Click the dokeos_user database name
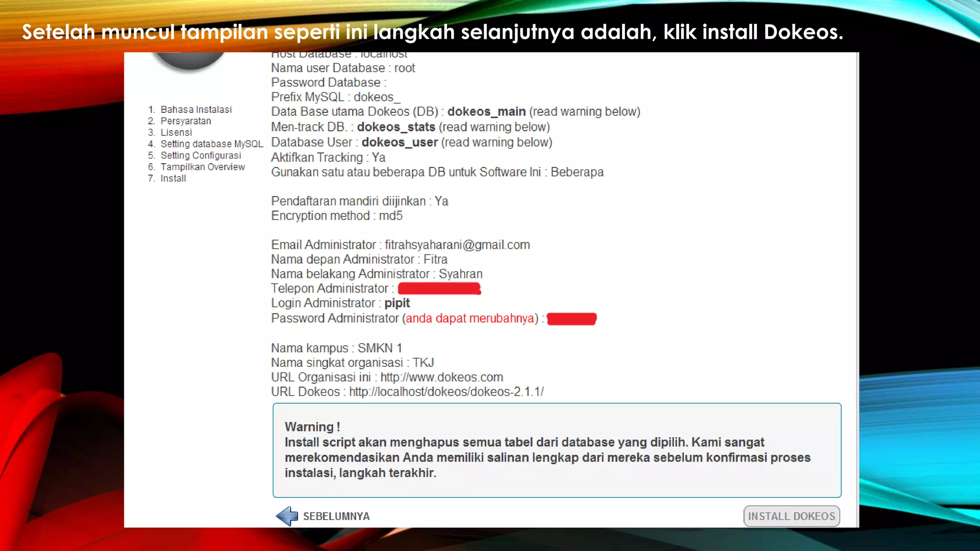Screen dimensions: 980x551 400,142
